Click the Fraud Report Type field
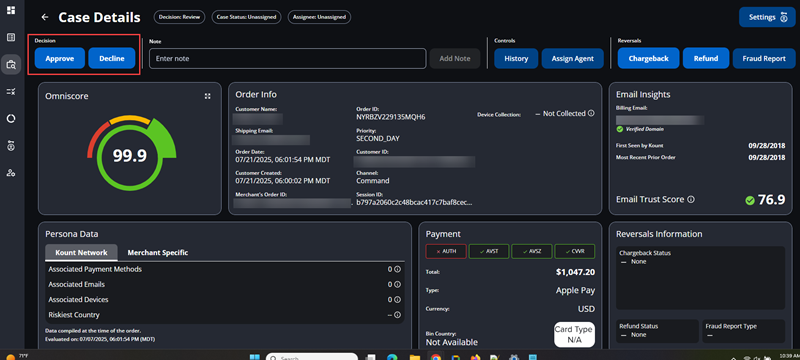Screen dimensions: 800x360 (x=743, y=331)
